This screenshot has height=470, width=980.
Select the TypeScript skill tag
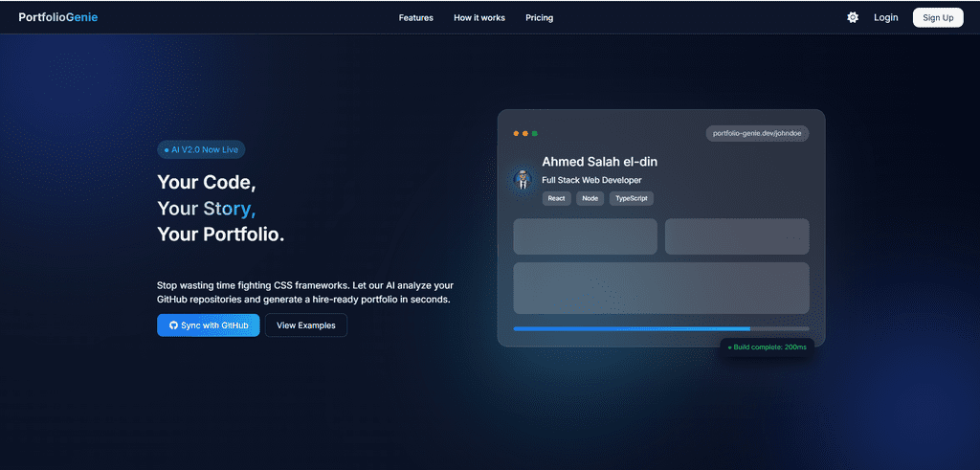(x=632, y=199)
